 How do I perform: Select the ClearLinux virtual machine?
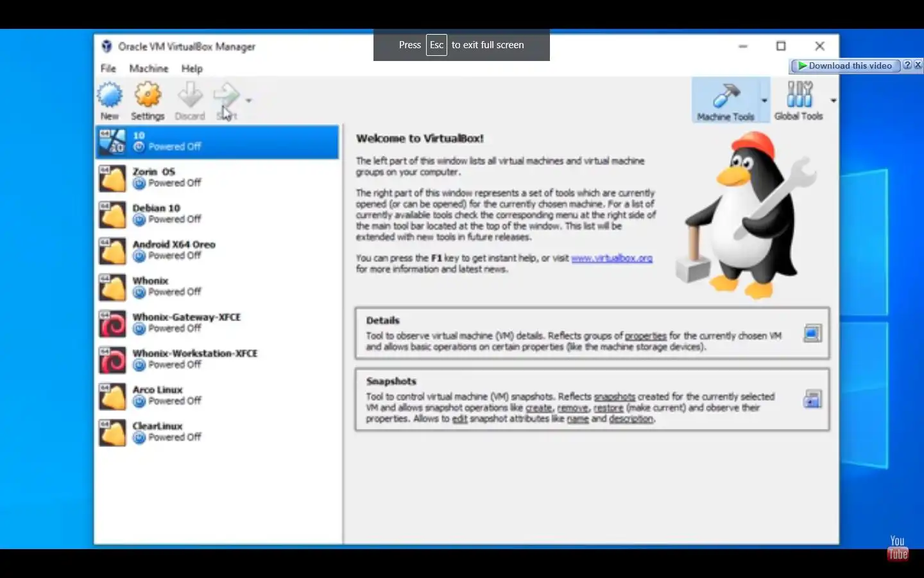pos(218,432)
